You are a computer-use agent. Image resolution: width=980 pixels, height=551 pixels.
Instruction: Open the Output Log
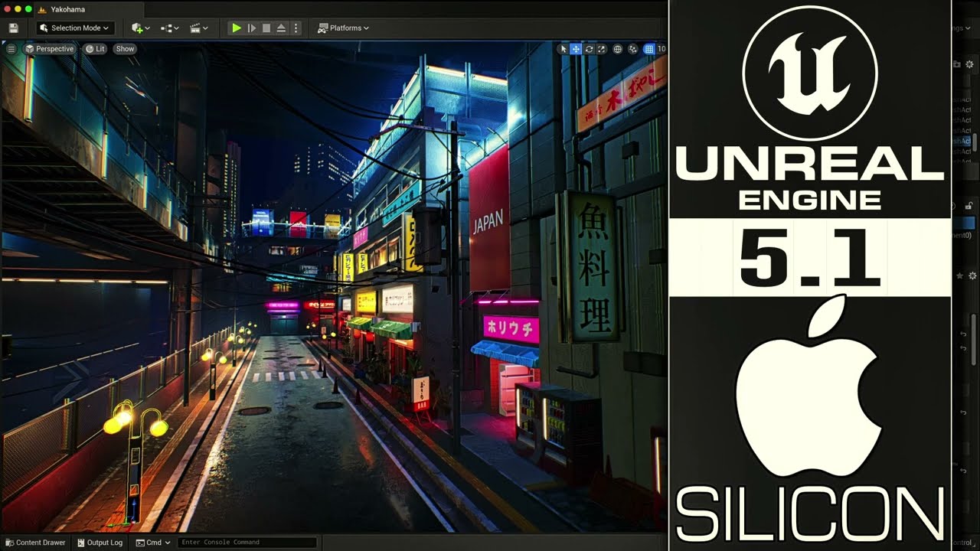coord(100,543)
